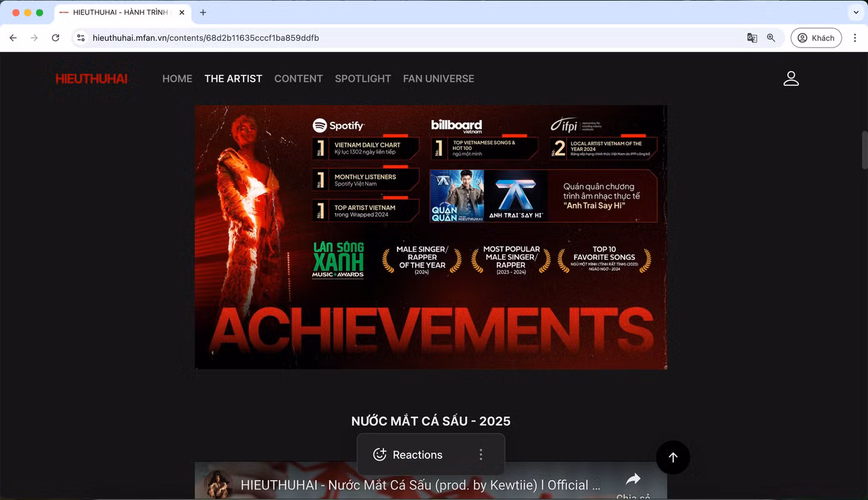
Task: Open the user account profile icon
Action: pos(791,79)
